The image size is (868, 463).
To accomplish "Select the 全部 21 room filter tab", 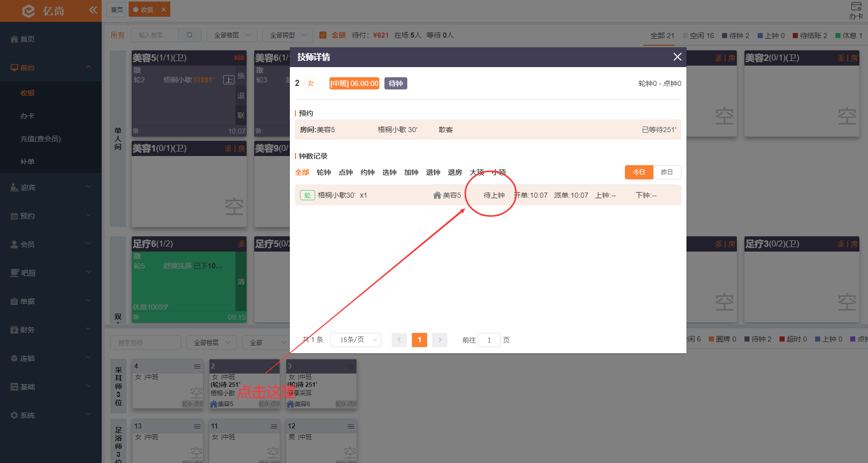I will [x=663, y=36].
